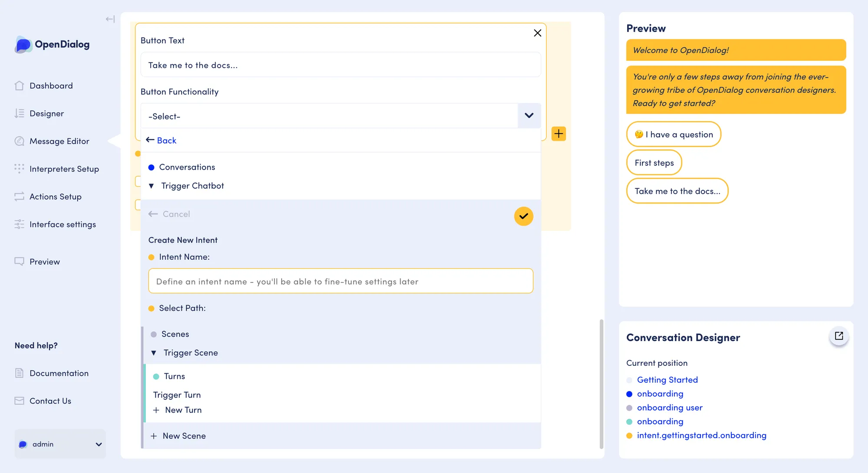Add a new button with the yellow plus
Screen dimensions: 868x473
(x=559, y=134)
